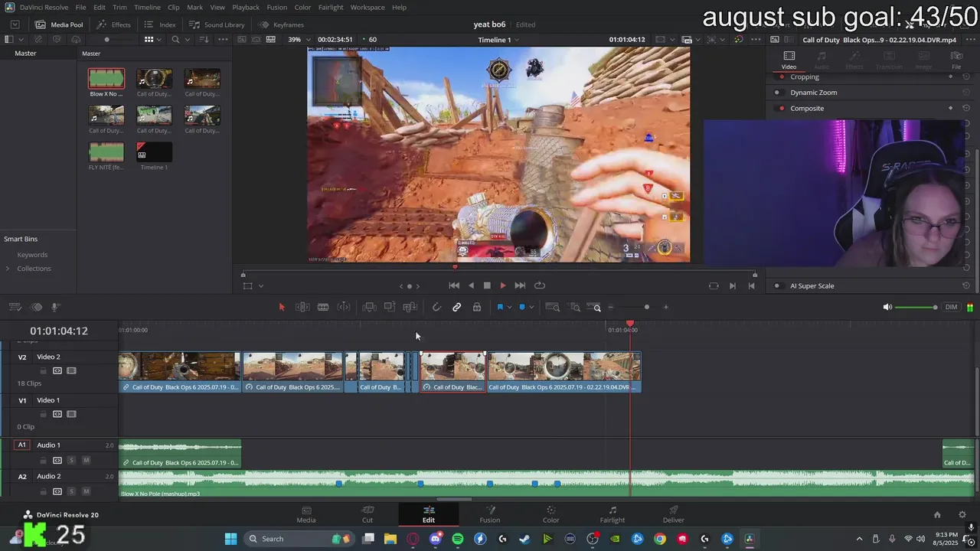Open the Index panel
This screenshot has width=980, height=551.
(x=160, y=24)
